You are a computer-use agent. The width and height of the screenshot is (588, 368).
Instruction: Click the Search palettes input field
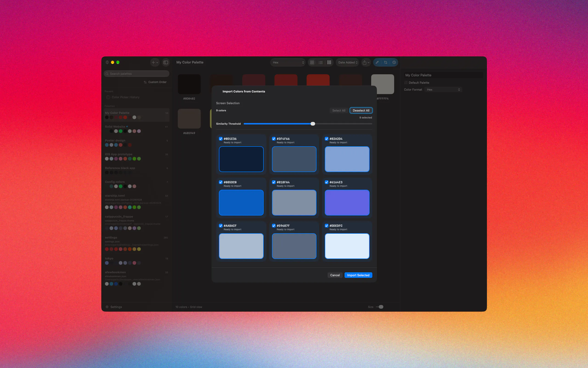coord(137,74)
